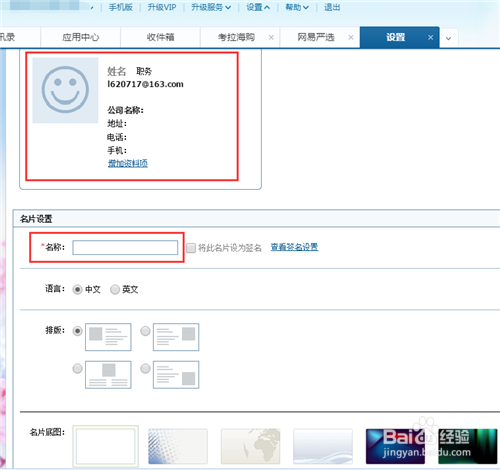The image size is (500, 470).
Task: Click the 地址 field on card preview
Action: tap(117, 124)
